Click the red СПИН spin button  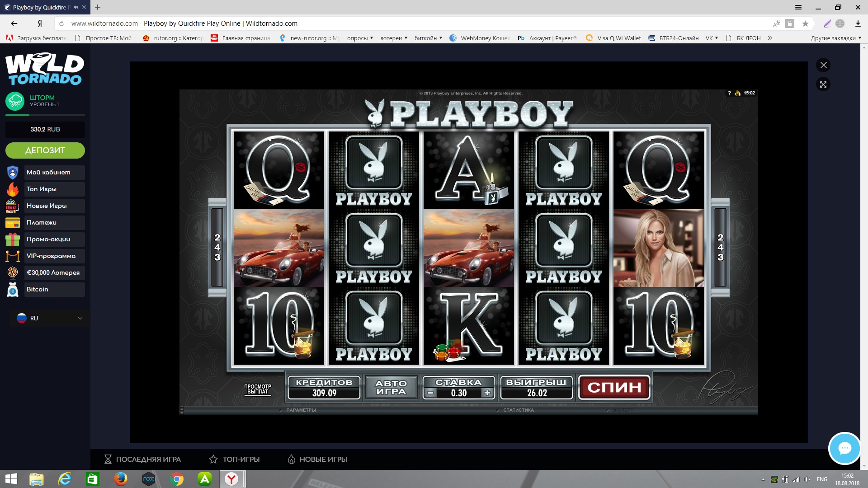click(x=614, y=387)
